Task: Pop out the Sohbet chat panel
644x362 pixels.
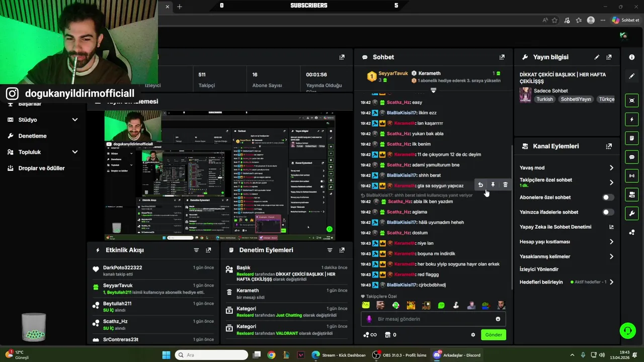Action: tap(502, 57)
